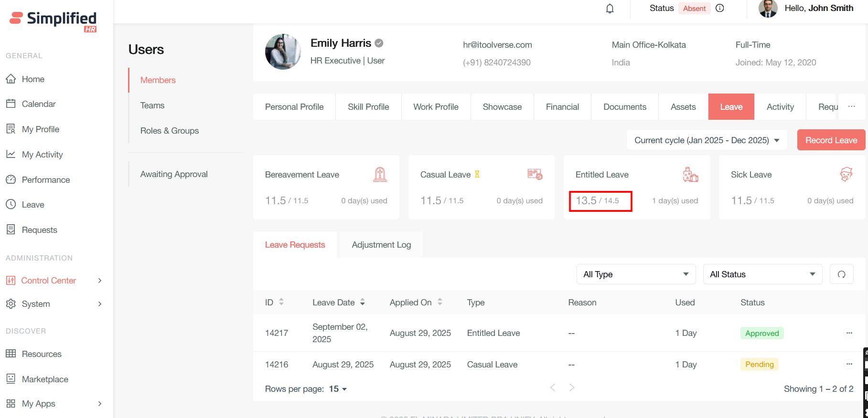
Task: Open Awaiting Approval in Users sidebar
Action: tap(174, 174)
